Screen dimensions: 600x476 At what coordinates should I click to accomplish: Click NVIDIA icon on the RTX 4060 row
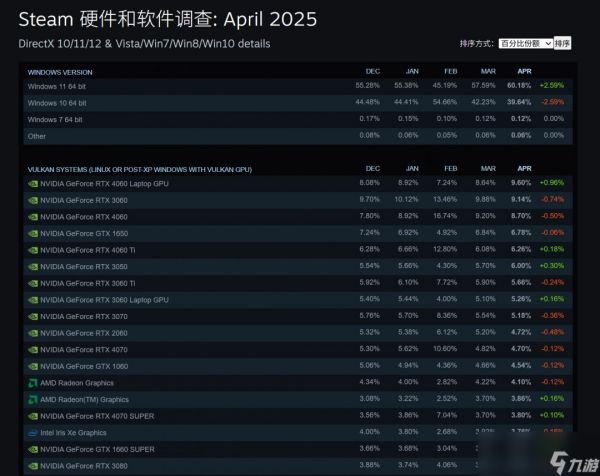33,217
